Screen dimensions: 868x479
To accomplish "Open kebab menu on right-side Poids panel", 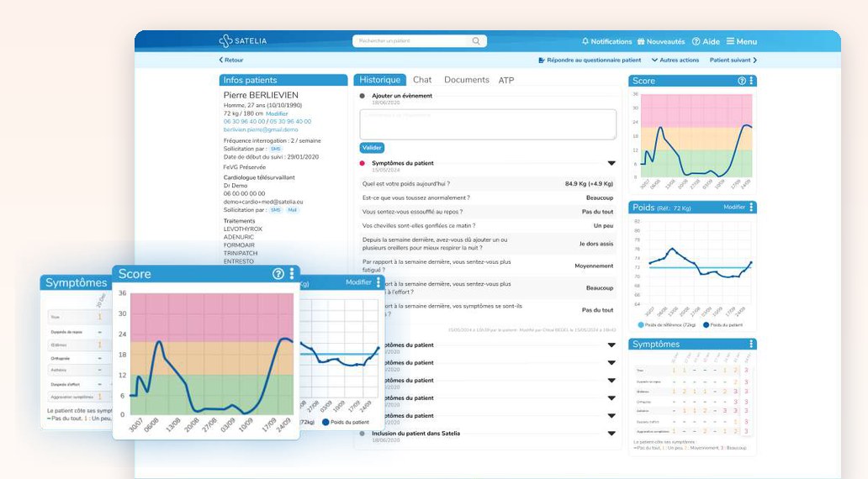I will tap(751, 207).
